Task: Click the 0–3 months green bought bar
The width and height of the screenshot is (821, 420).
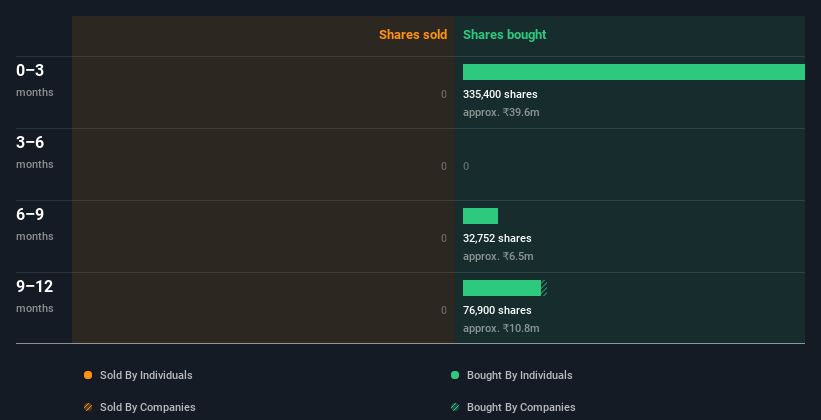Action: [x=634, y=72]
